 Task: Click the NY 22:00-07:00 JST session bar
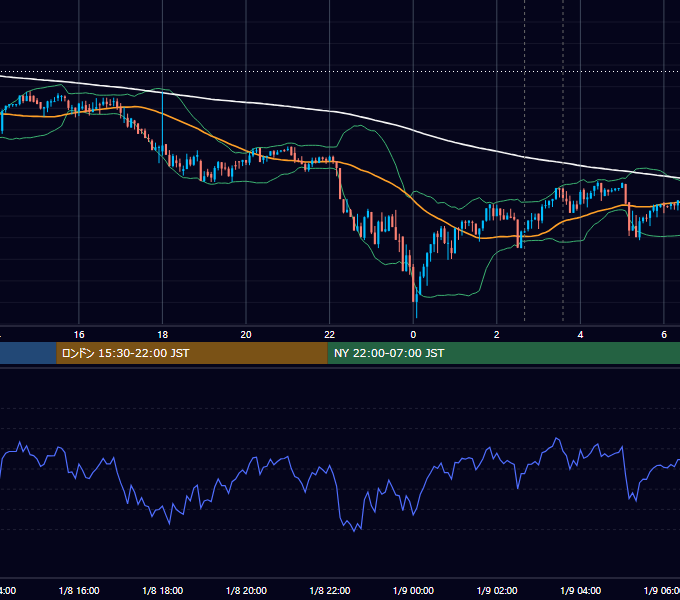pos(503,353)
